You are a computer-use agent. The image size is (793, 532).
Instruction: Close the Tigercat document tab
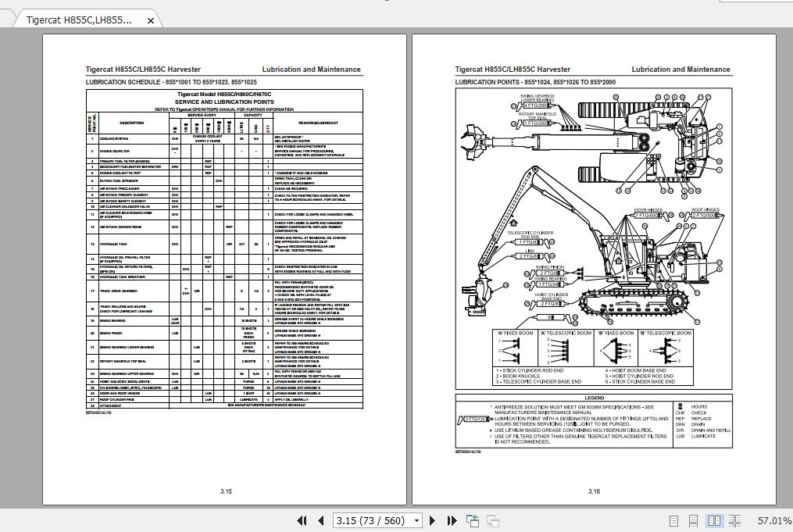click(151, 21)
